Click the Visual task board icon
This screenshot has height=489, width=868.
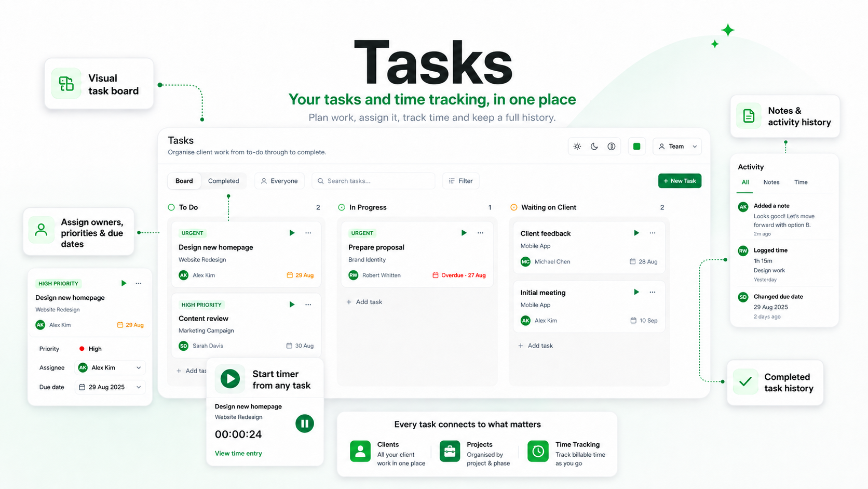coord(66,84)
